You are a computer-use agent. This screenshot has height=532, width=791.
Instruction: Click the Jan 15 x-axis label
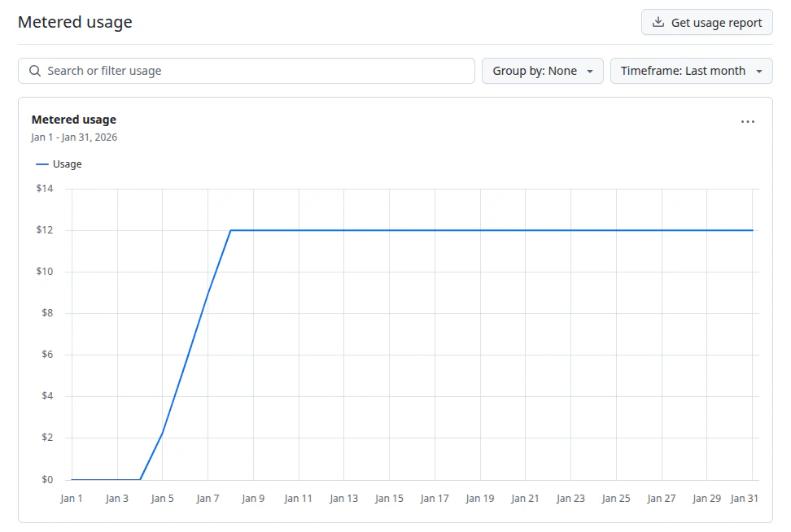tap(390, 498)
